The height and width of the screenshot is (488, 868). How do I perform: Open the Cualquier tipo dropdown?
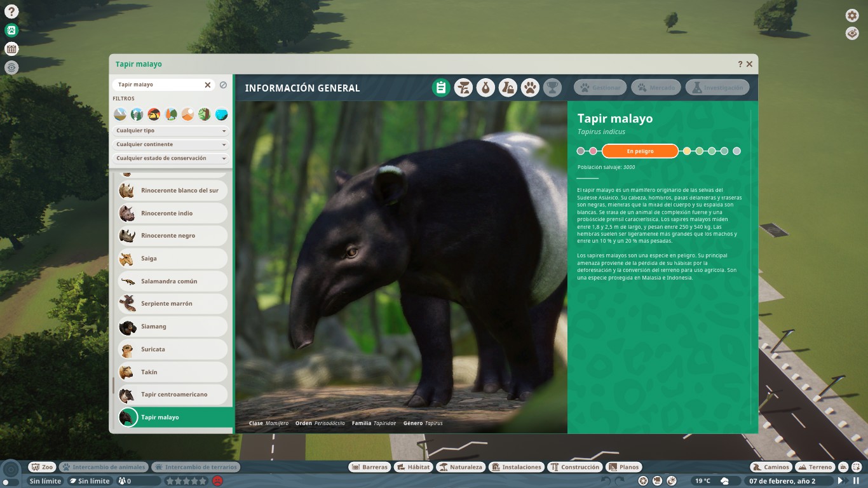click(x=171, y=131)
